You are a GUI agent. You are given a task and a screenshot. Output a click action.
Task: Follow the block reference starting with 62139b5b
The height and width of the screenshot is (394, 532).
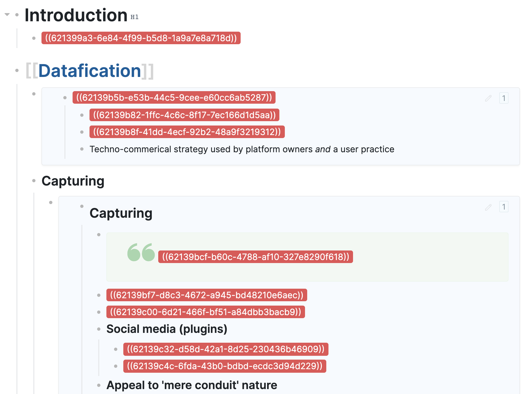coord(174,98)
